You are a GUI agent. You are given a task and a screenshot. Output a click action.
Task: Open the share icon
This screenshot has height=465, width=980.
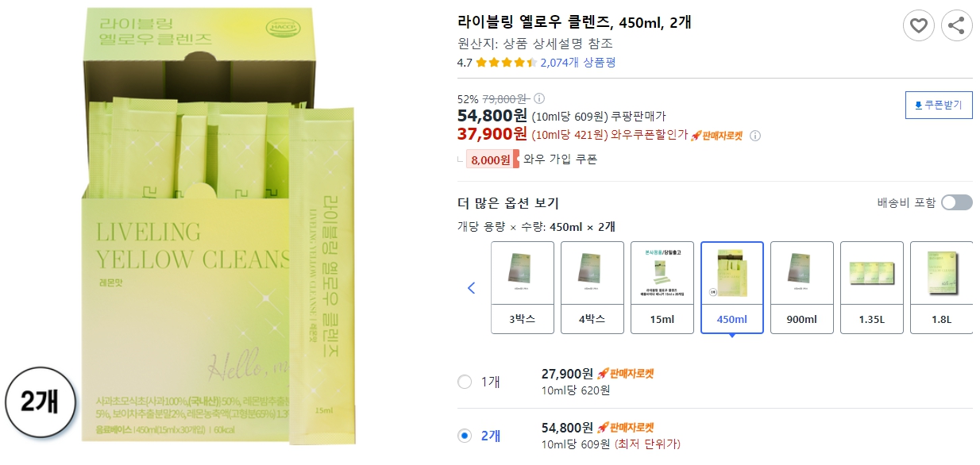coord(956,25)
